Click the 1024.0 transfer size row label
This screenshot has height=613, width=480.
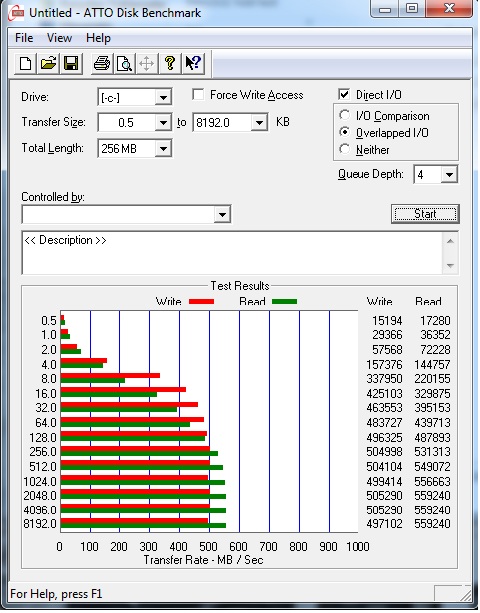pos(40,482)
